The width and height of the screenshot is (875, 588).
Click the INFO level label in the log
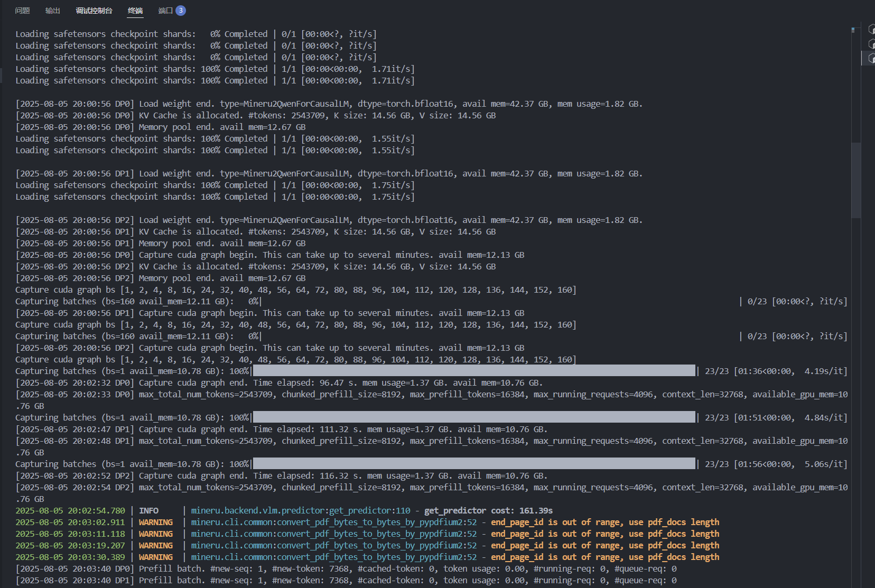(148, 511)
